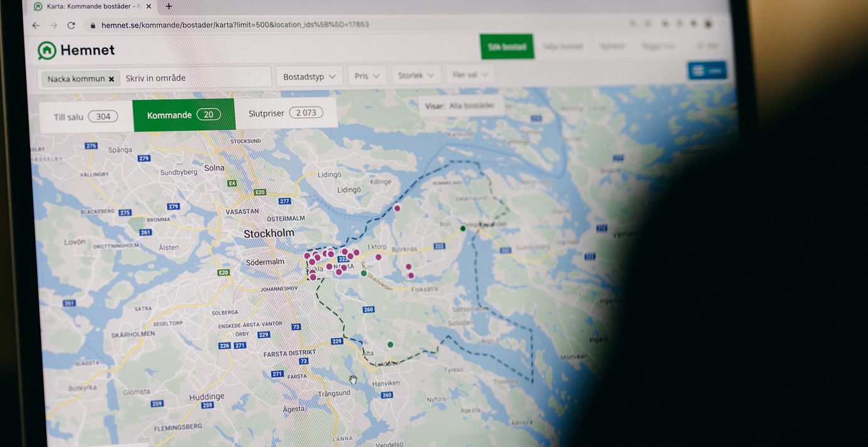Open a new browser tab
The width and height of the screenshot is (868, 447).
(169, 6)
